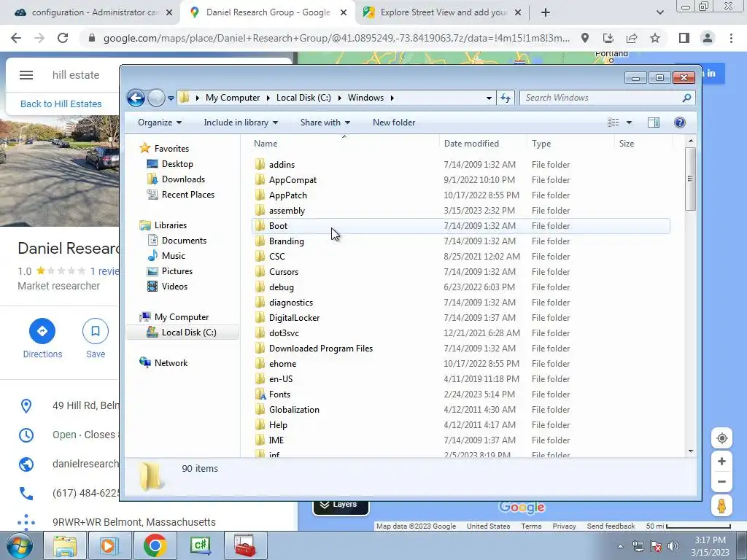Image resolution: width=747 pixels, height=560 pixels.
Task: Select the assembly folder icon
Action: point(260,211)
